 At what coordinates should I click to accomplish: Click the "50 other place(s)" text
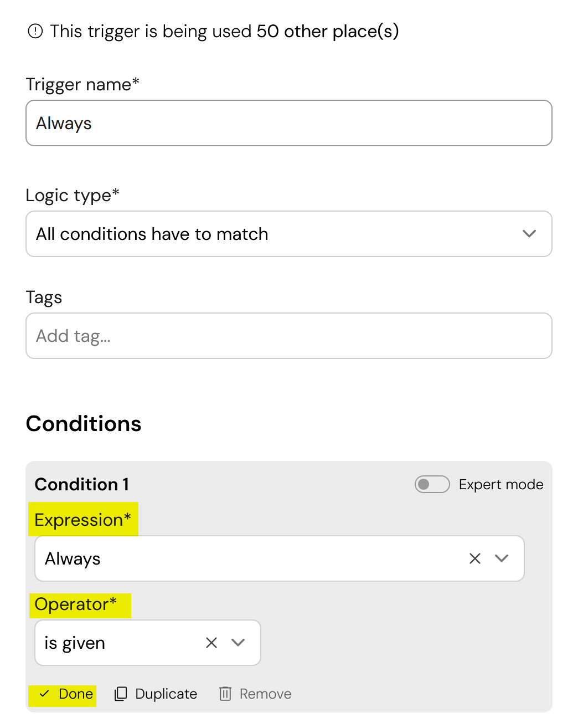327,31
